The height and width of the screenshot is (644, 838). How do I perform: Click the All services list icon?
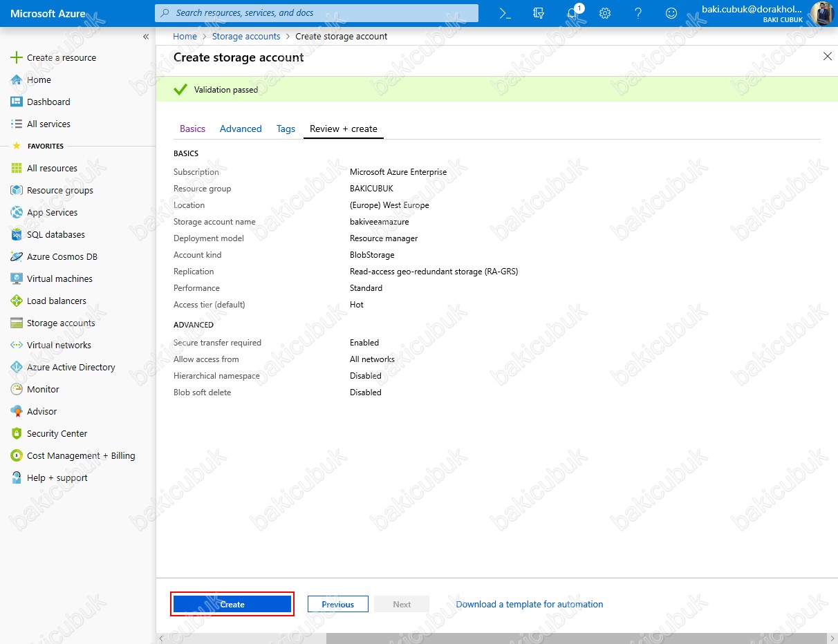click(17, 124)
